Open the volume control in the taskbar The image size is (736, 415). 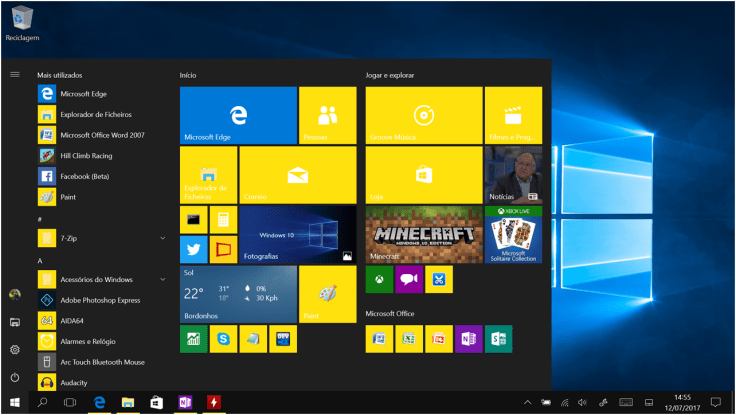582,402
